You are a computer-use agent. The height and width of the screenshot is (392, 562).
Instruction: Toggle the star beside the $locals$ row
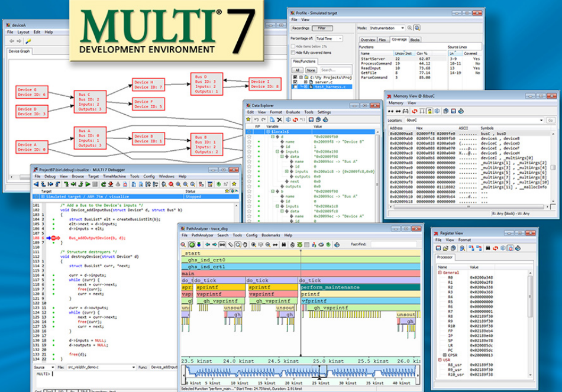tap(248, 131)
